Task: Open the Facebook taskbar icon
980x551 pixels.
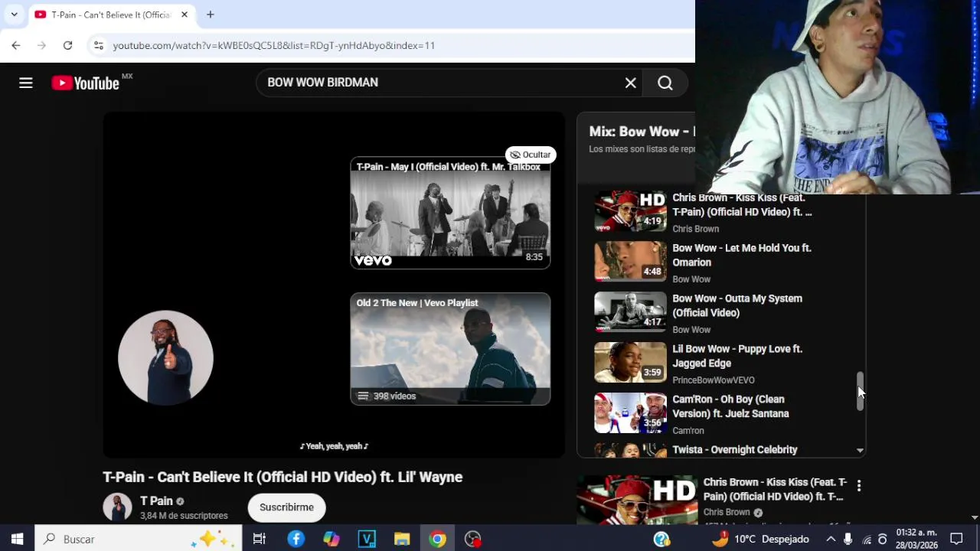Action: click(x=296, y=539)
